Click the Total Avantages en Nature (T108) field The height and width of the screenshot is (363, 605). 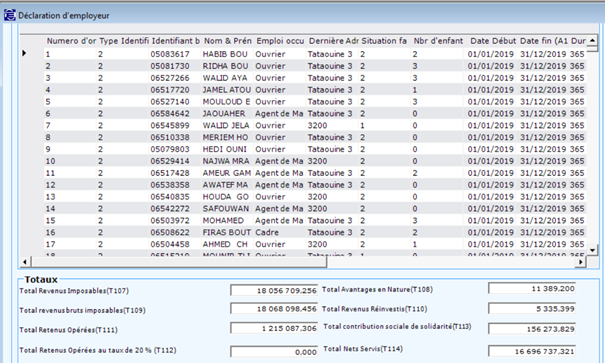pos(532,289)
